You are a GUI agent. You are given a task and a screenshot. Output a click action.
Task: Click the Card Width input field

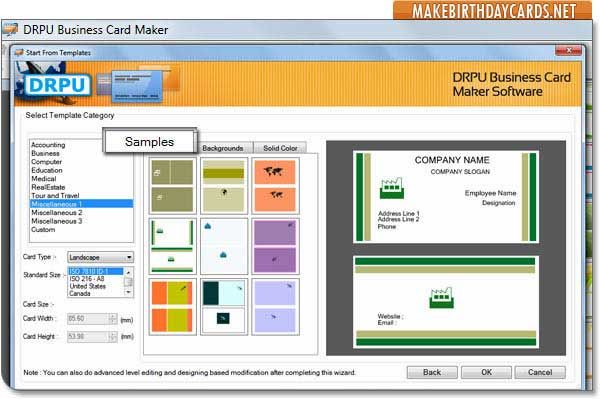click(x=88, y=319)
